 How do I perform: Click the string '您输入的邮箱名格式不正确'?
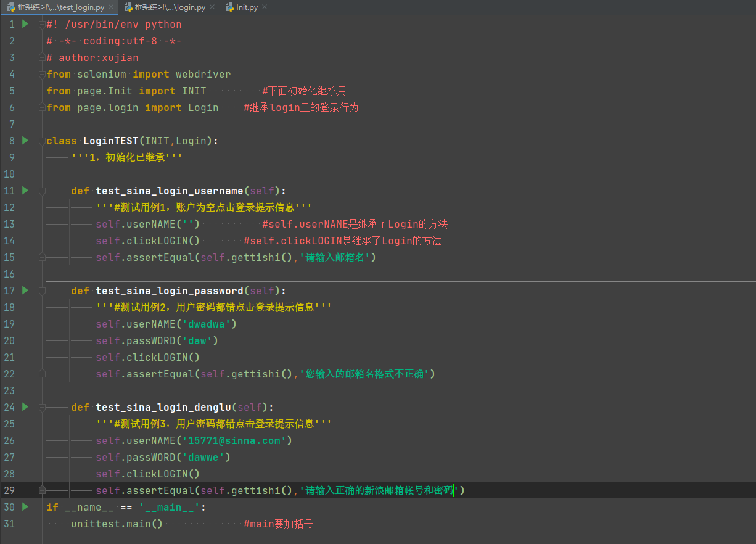click(364, 374)
